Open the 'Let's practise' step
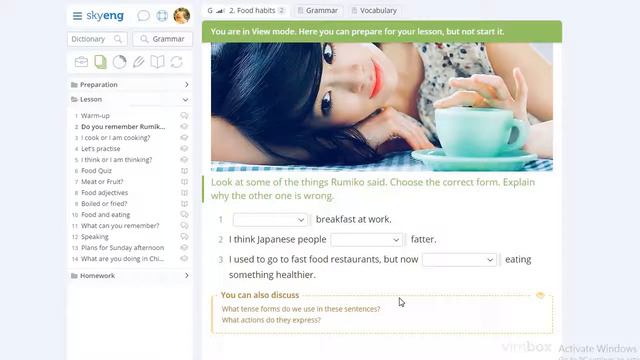The height and width of the screenshot is (360, 640). tap(100, 149)
